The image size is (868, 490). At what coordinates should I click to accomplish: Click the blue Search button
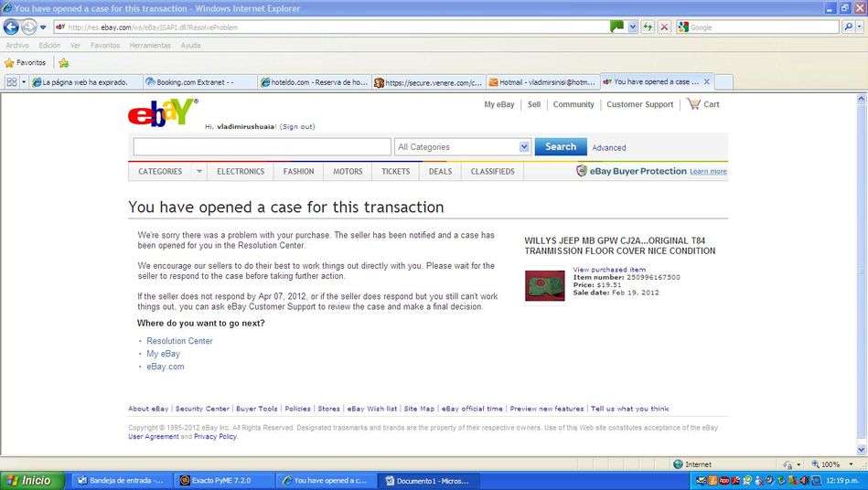click(560, 146)
